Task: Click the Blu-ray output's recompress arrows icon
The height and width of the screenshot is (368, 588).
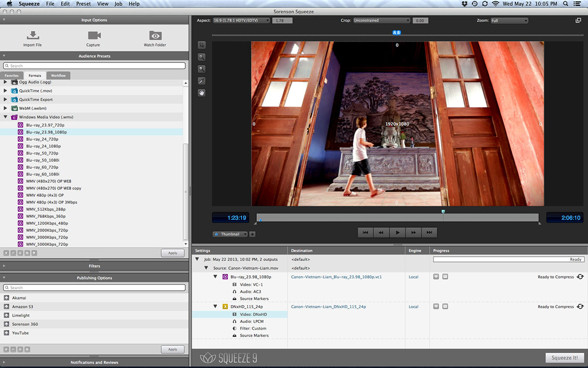Action: [x=580, y=277]
